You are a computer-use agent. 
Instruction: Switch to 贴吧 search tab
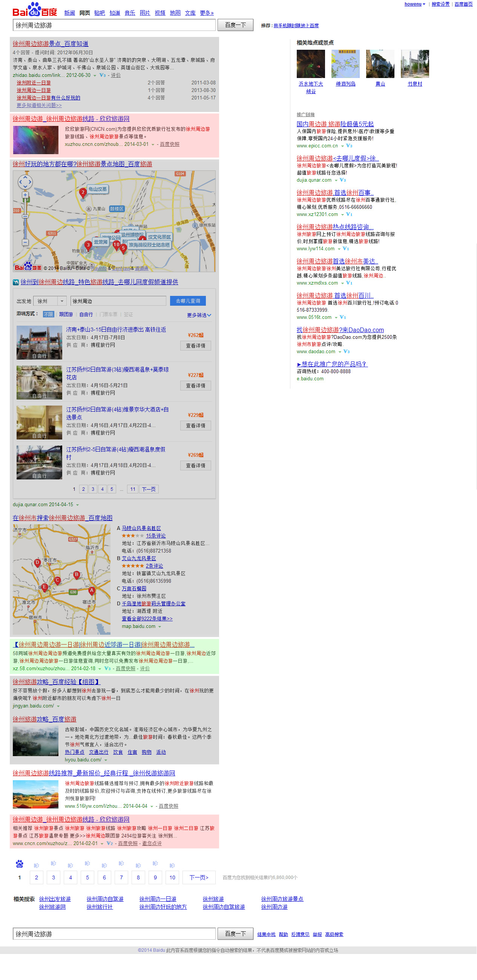(100, 13)
